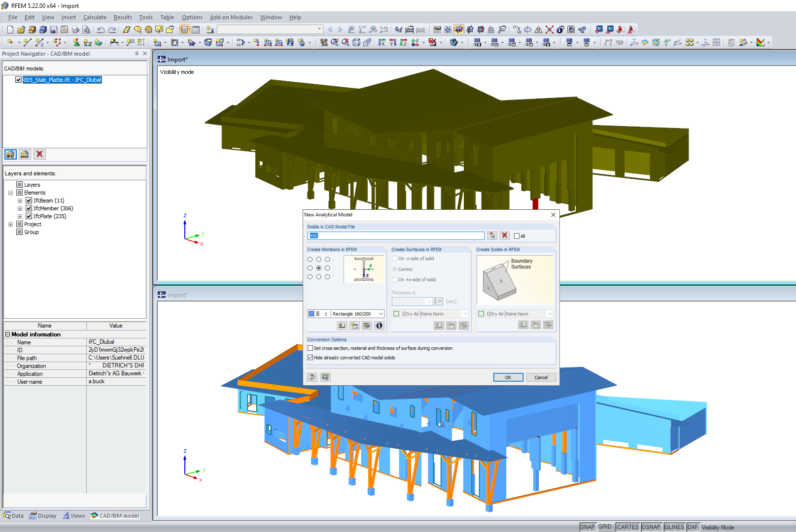Click the units and decimals icon in dialog

pyautogui.click(x=325, y=377)
